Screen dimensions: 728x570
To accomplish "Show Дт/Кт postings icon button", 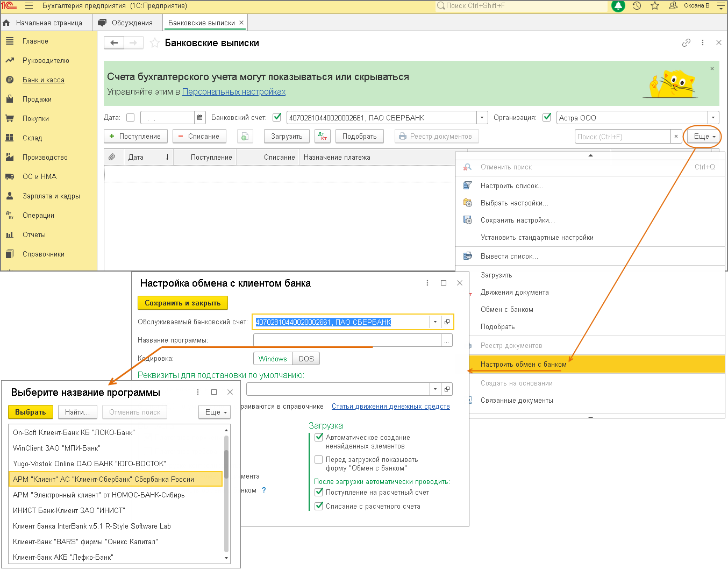I will tap(323, 137).
